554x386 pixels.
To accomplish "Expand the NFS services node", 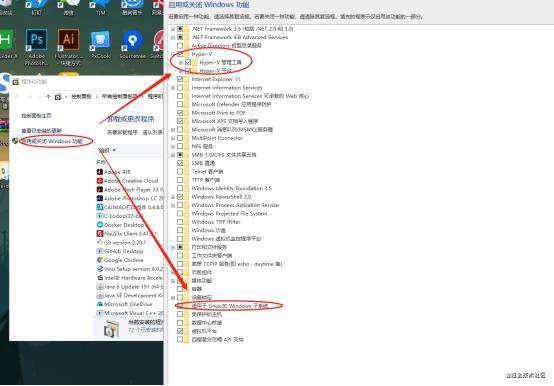I will coord(173,146).
